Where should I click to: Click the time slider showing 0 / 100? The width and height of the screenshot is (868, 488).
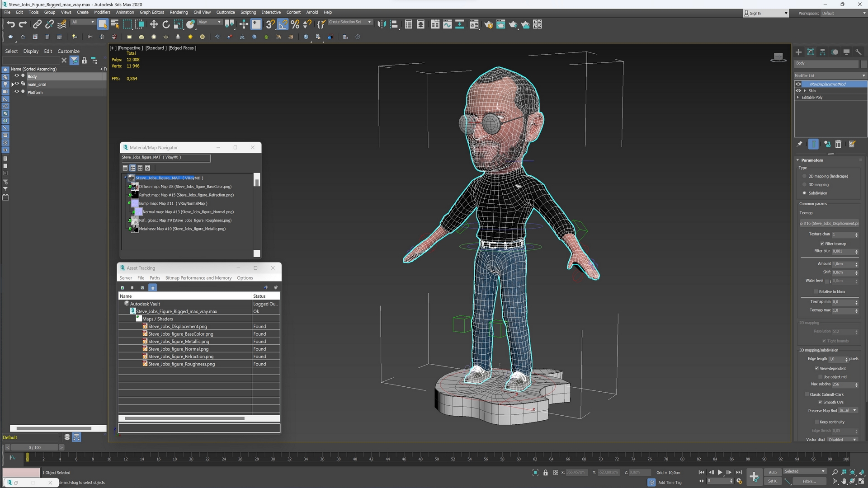34,447
